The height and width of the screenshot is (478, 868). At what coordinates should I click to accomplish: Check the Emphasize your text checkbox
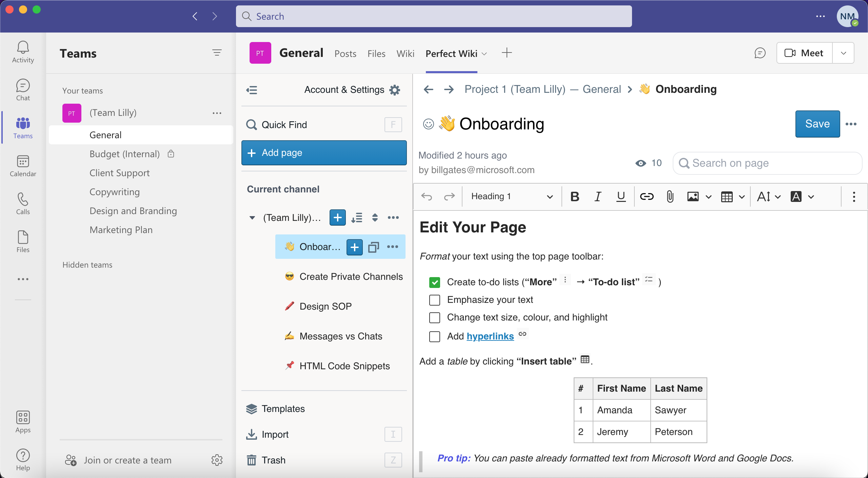click(434, 300)
